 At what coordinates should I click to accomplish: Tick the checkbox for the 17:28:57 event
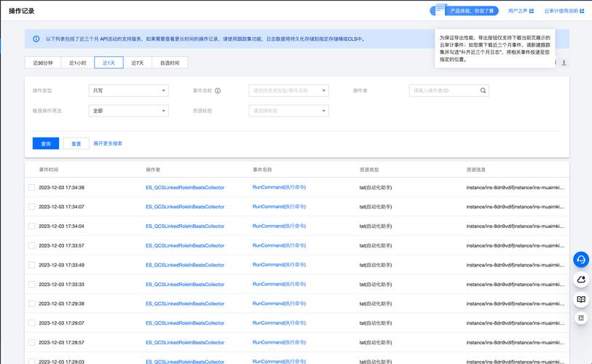[32, 342]
